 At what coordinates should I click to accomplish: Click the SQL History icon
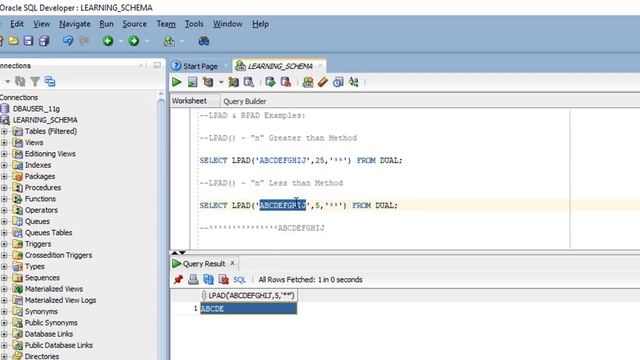338,82
